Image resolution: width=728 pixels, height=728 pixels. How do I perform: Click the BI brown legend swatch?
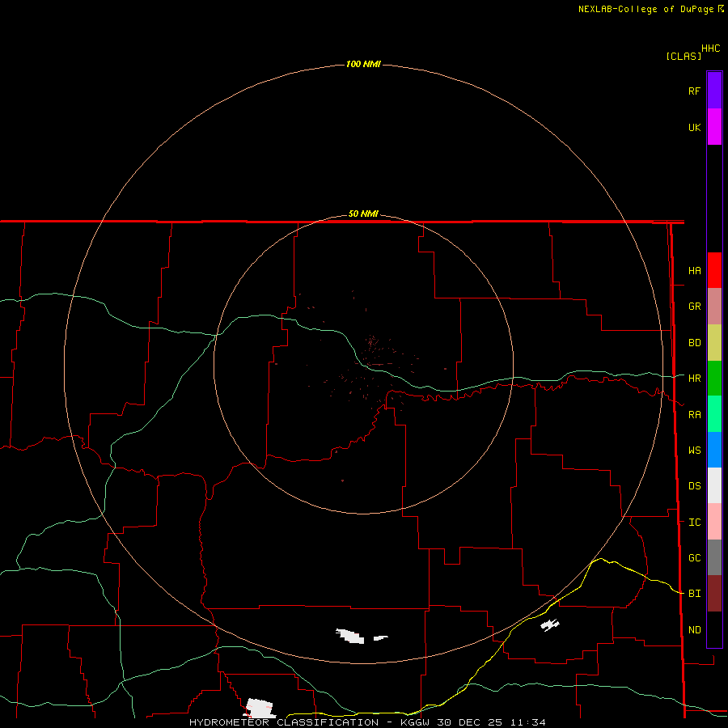(x=714, y=594)
